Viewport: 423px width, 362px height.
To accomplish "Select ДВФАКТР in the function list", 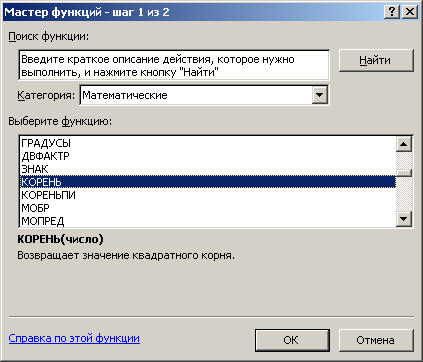I will [207, 156].
